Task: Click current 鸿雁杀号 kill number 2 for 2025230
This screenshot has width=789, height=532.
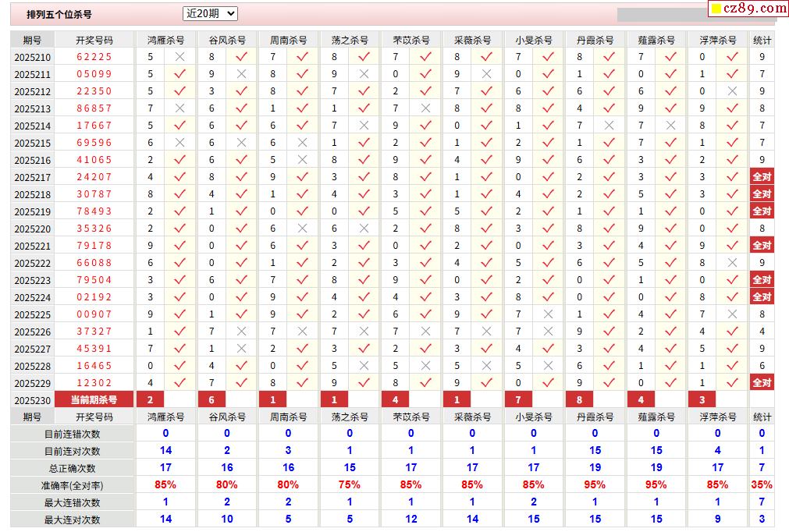Action: pos(150,399)
